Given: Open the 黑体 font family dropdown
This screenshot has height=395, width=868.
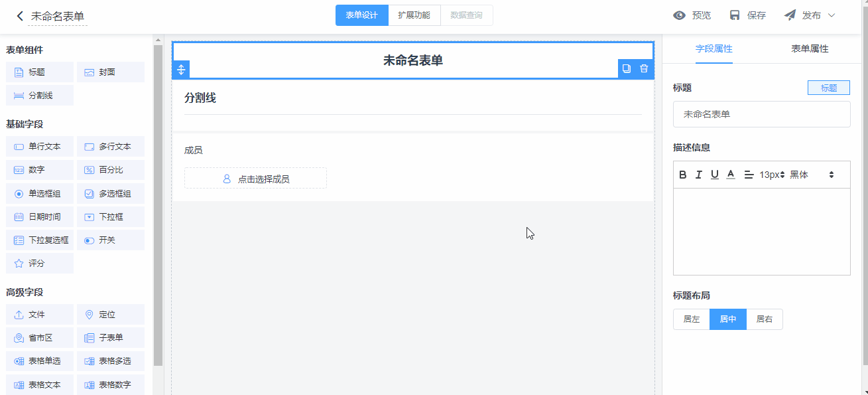Looking at the screenshot, I should [x=812, y=175].
